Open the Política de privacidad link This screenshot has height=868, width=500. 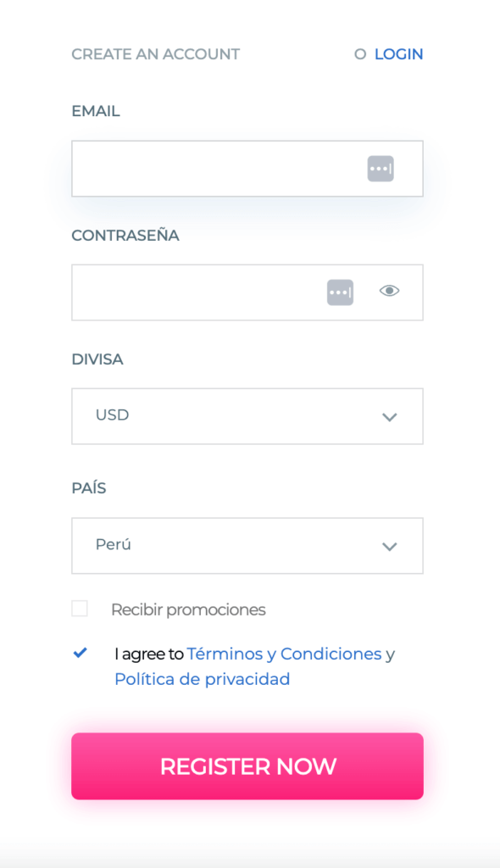pos(202,679)
